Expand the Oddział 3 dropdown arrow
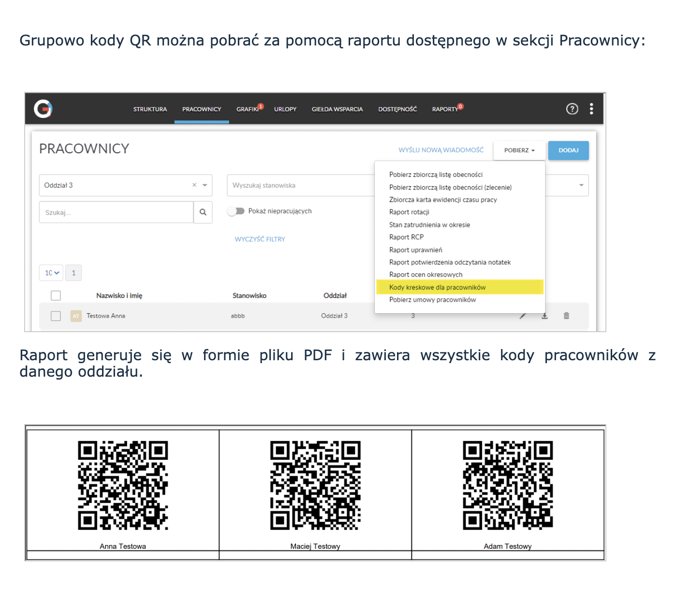Viewport: 676px width, 616px height. pyautogui.click(x=205, y=185)
